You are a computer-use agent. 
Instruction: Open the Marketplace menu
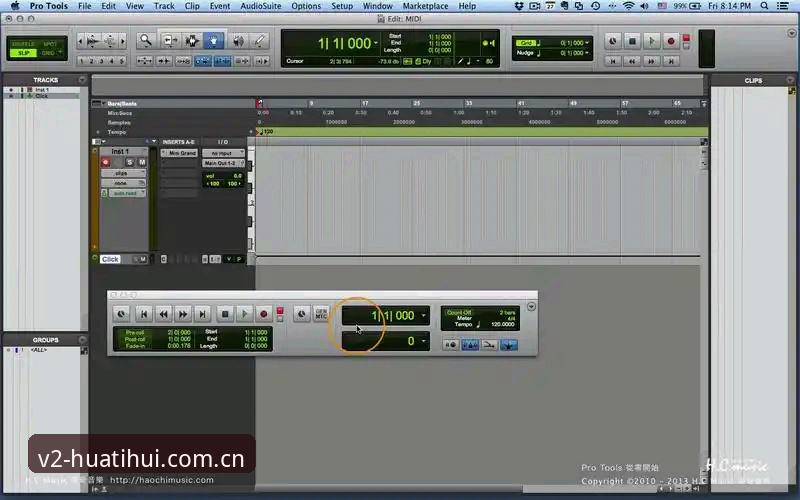pos(425,6)
